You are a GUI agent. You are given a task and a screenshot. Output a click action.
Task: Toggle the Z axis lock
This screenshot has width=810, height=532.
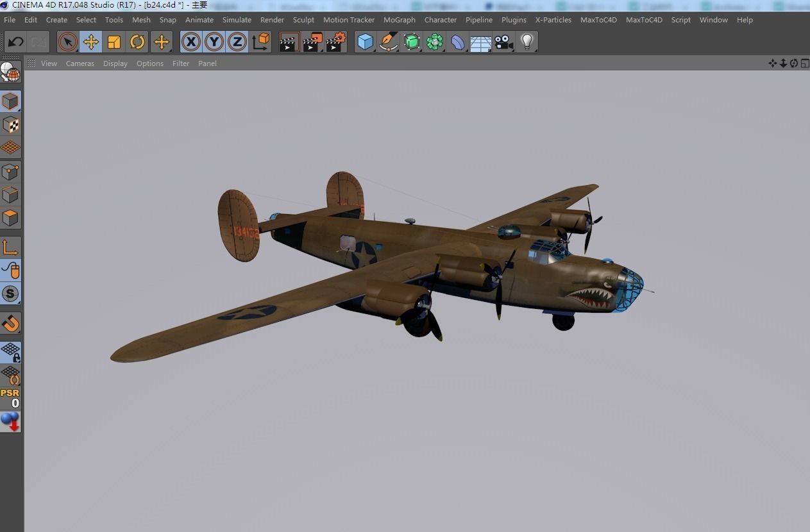coord(237,42)
